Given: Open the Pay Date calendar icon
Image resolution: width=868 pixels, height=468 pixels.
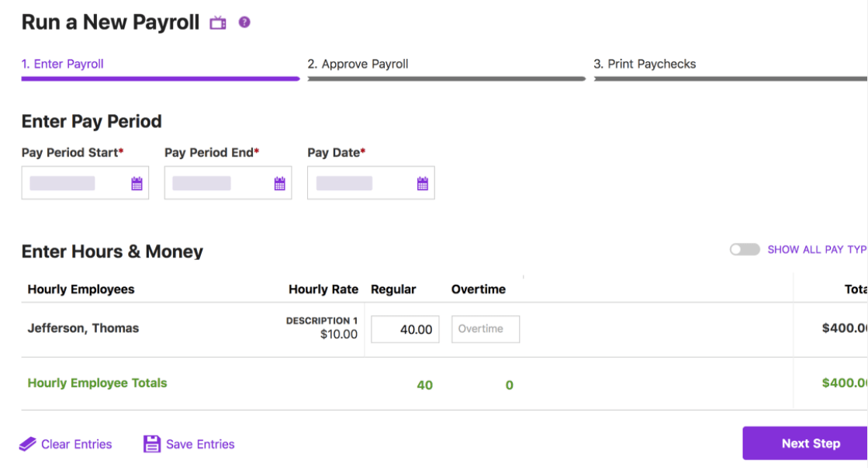Looking at the screenshot, I should 422,182.
